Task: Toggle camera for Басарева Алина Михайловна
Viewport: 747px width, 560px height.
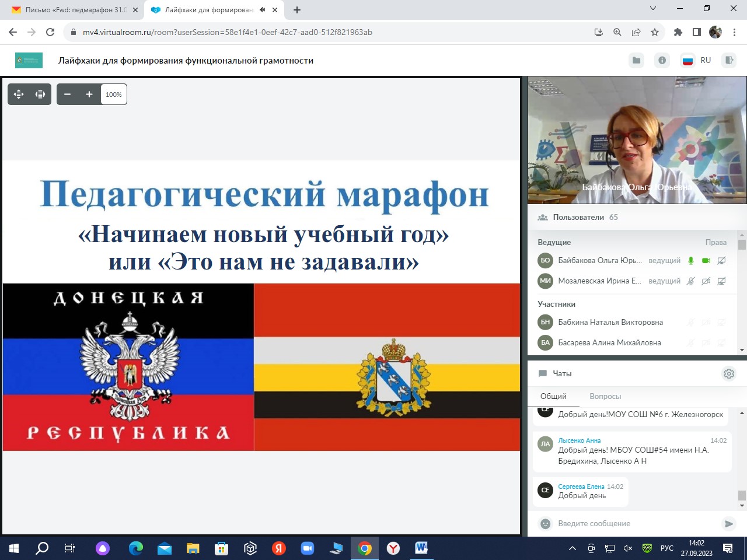Action: (x=706, y=342)
